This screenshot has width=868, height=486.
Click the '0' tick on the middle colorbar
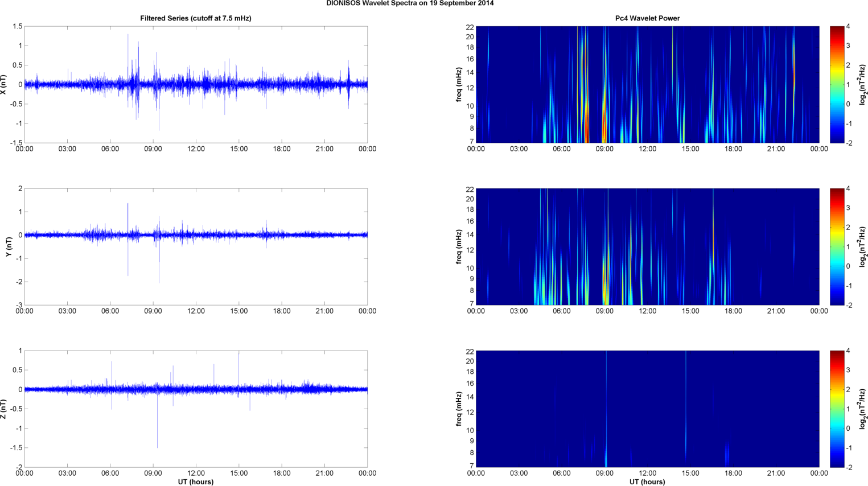pos(848,266)
